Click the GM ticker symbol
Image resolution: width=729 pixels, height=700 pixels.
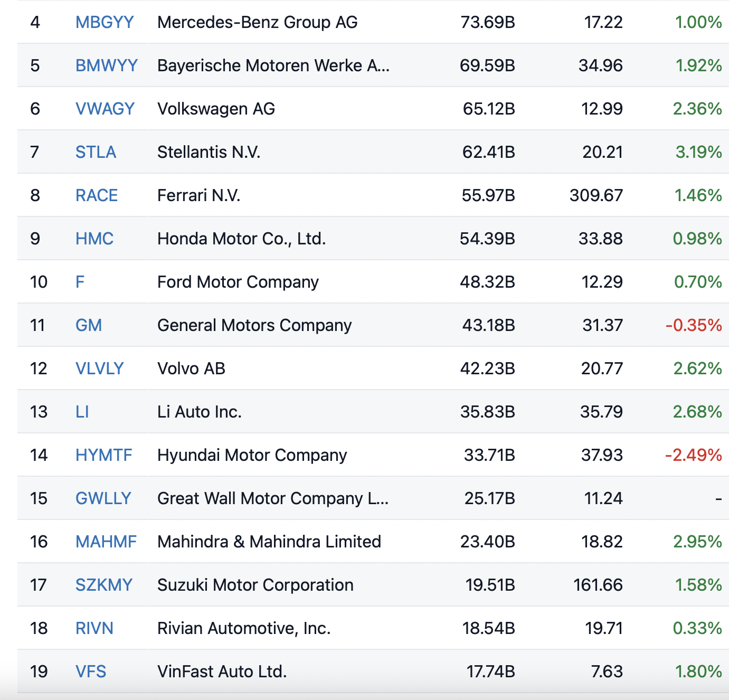[x=89, y=325]
